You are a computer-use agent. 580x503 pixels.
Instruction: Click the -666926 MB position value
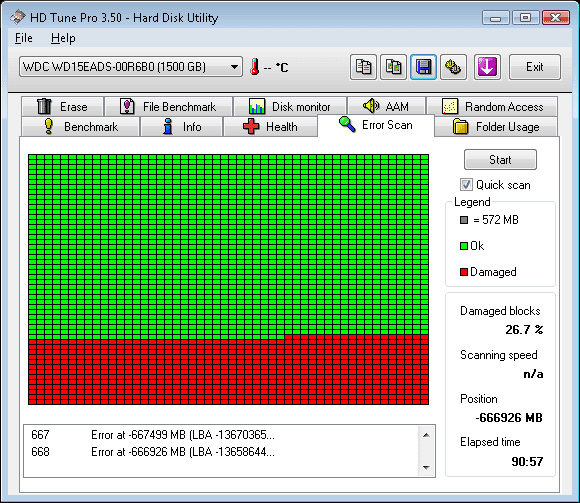pyautogui.click(x=509, y=418)
